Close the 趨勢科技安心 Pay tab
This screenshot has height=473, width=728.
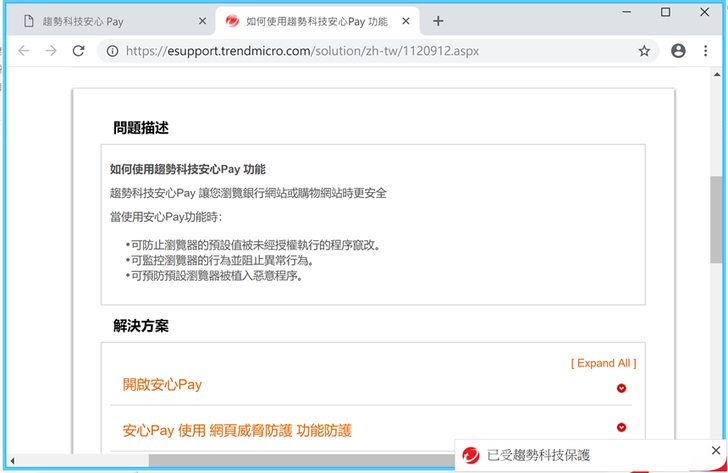[x=202, y=21]
